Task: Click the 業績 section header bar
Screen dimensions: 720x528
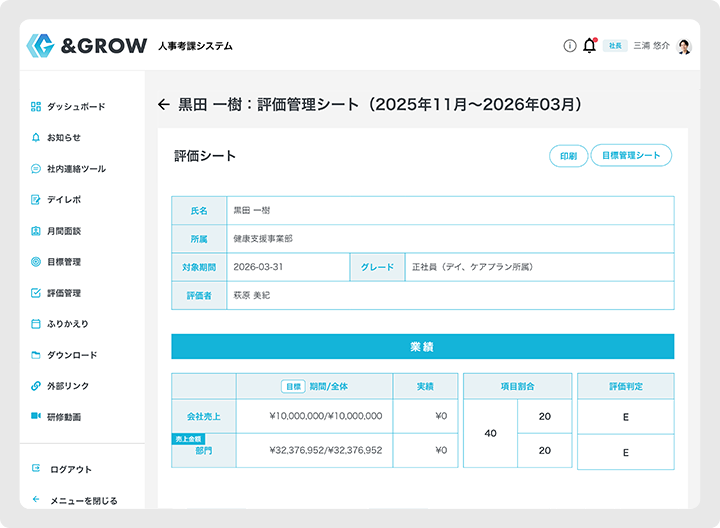Action: click(422, 347)
